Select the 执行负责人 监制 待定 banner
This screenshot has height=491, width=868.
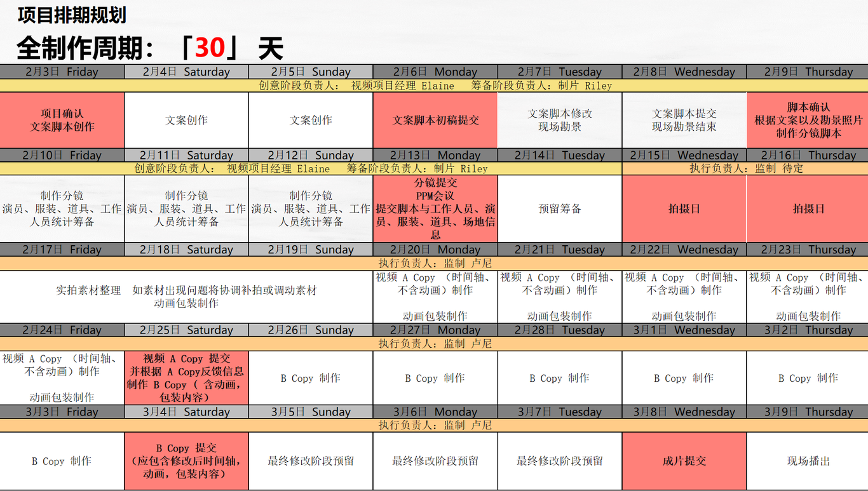[x=745, y=168]
